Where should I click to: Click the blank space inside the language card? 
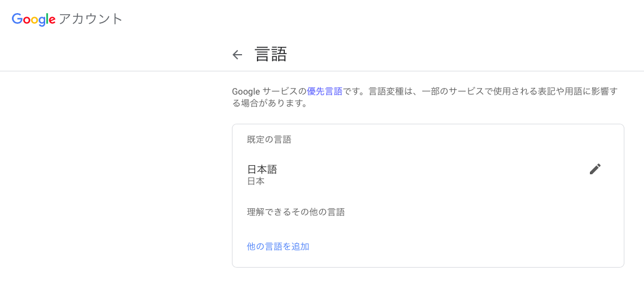[x=452, y=230]
